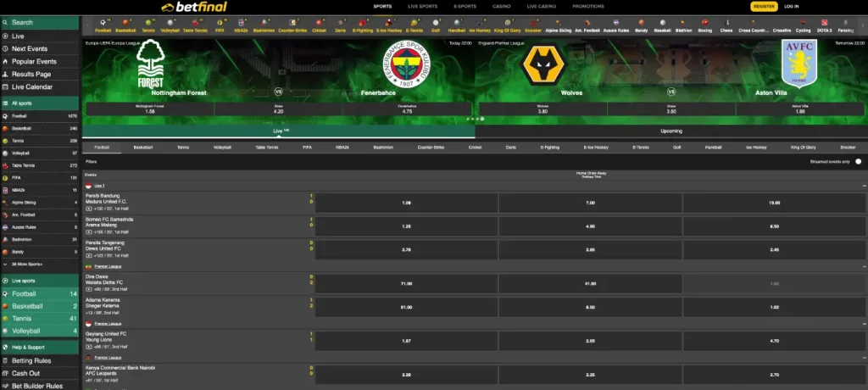Expand the 36 More Sports+ list
This screenshot has width=868, height=390.
click(x=27, y=265)
